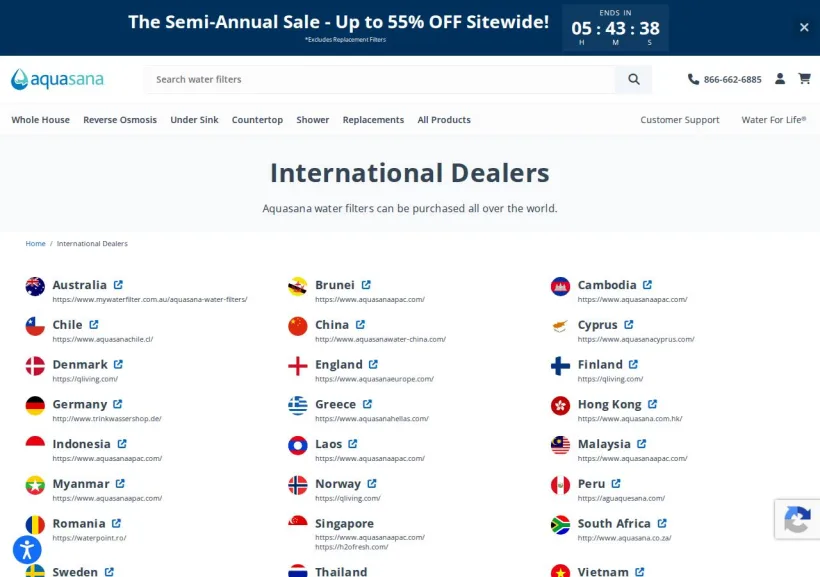Open the All Products menu
This screenshot has width=820, height=577.
coord(444,120)
